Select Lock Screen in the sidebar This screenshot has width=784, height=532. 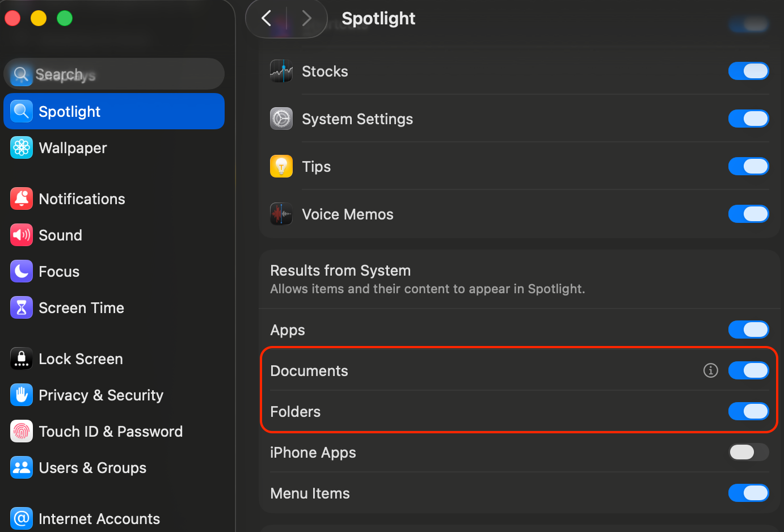(81, 359)
